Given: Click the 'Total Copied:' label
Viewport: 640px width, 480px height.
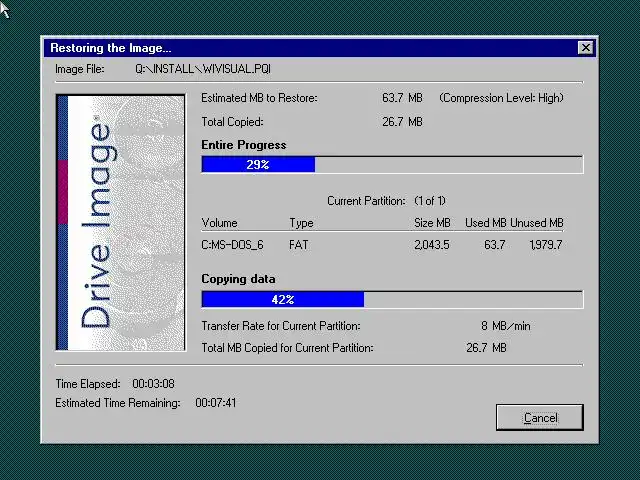Looking at the screenshot, I should point(232,122).
